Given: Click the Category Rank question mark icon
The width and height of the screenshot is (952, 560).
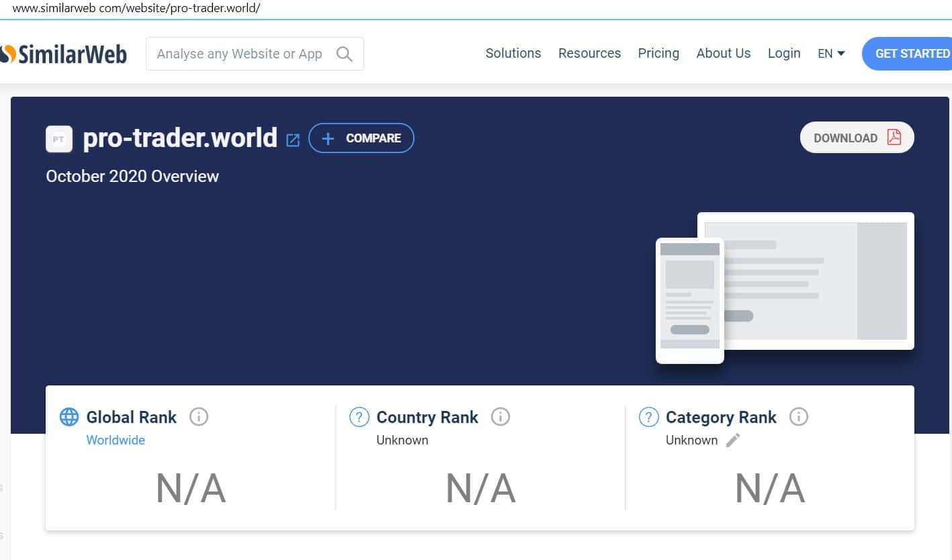Looking at the screenshot, I should tap(648, 417).
